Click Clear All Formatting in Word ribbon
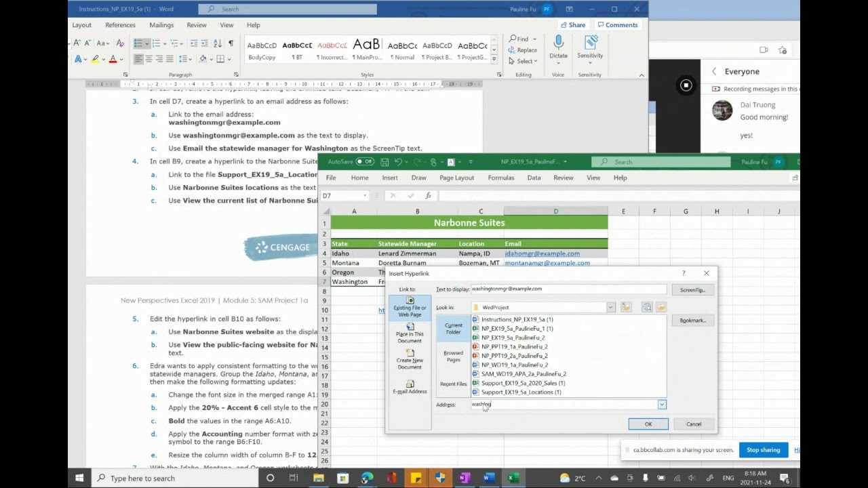 120,43
